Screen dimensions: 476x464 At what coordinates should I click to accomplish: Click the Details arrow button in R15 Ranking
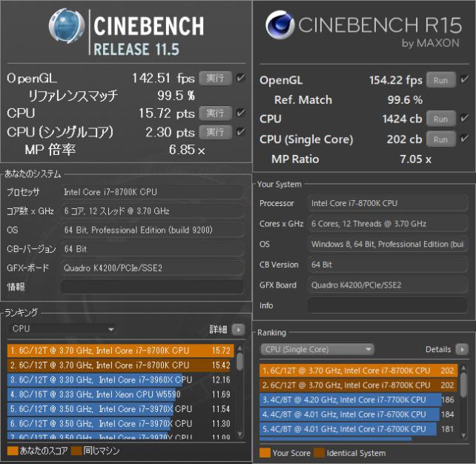pyautogui.click(x=463, y=350)
